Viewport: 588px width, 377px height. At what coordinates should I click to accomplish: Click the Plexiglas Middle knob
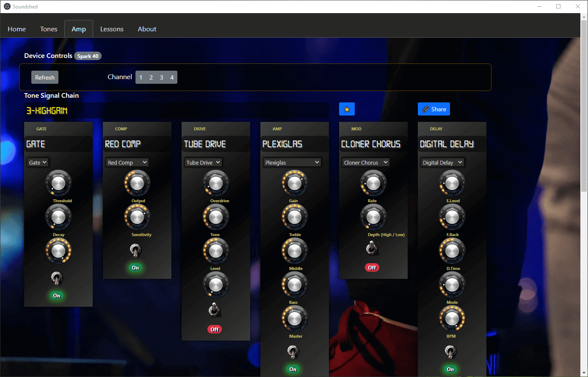click(295, 250)
